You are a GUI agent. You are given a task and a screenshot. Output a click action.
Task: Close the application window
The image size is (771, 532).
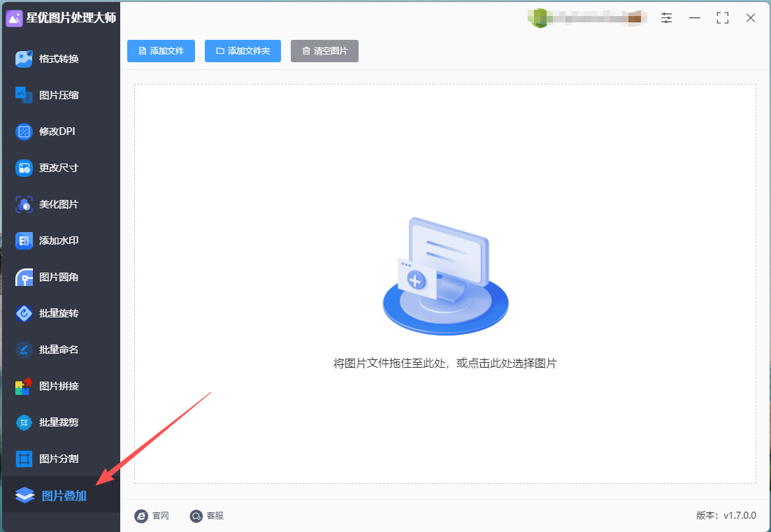coord(750,18)
